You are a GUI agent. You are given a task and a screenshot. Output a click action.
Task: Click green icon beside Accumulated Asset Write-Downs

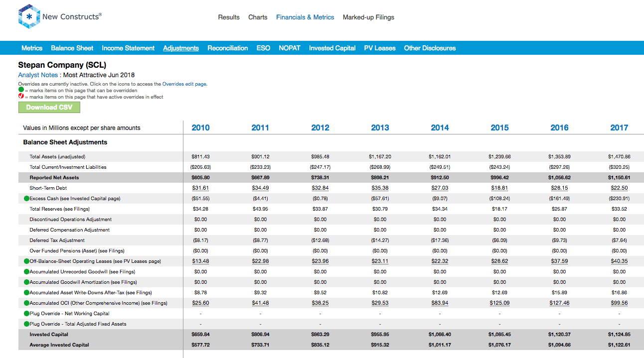click(26, 293)
